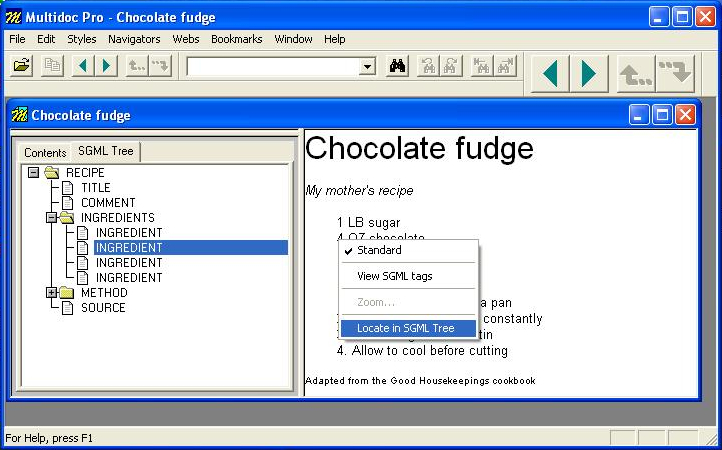Click the open file folder toolbar icon

(21, 66)
